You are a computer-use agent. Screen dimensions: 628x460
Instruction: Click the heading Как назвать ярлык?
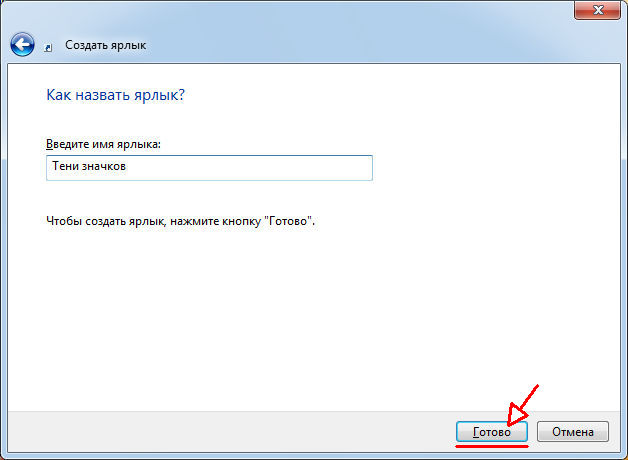tap(115, 95)
